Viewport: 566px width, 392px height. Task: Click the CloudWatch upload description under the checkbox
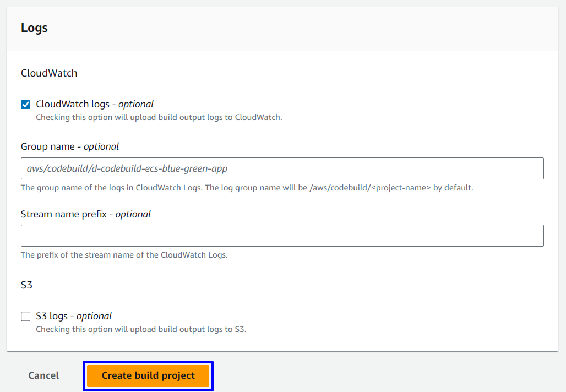(x=159, y=117)
